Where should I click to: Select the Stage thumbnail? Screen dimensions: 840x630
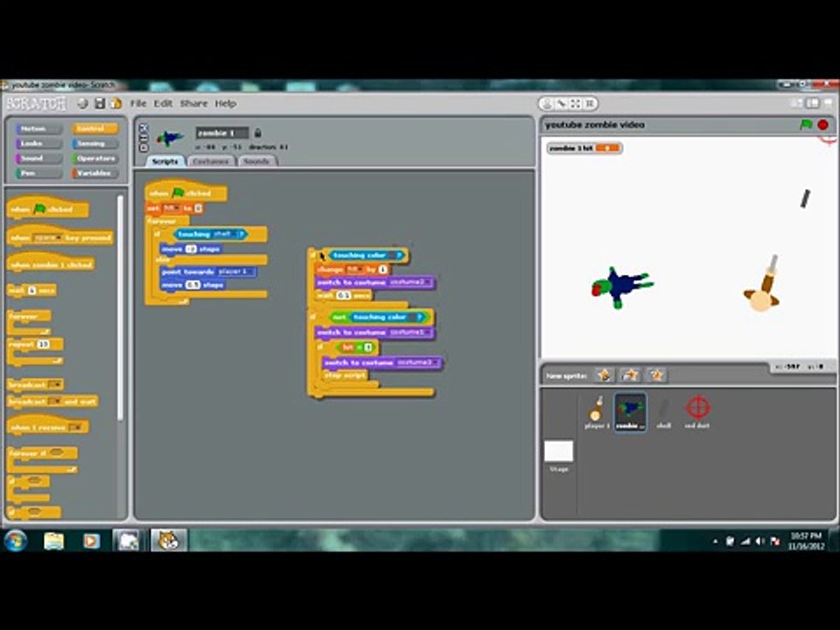pos(559,456)
